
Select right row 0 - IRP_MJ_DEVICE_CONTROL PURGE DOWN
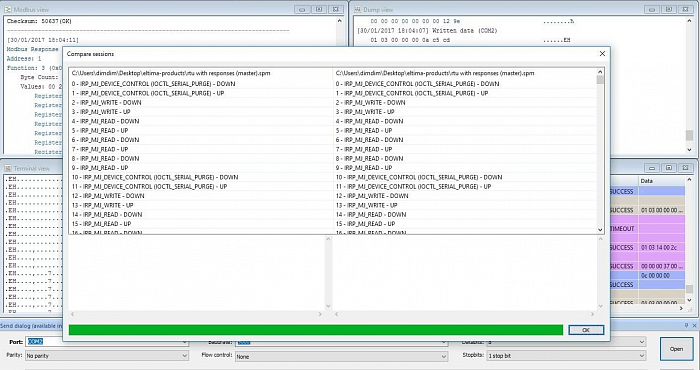point(464,83)
